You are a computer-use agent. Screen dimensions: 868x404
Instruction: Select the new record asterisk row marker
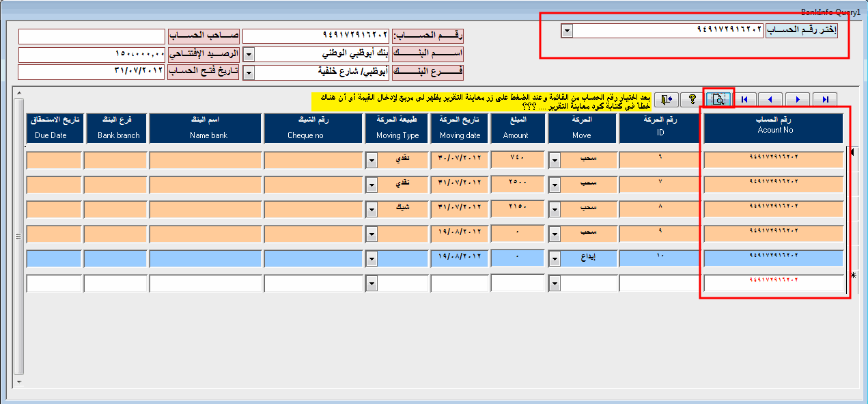[x=853, y=275]
